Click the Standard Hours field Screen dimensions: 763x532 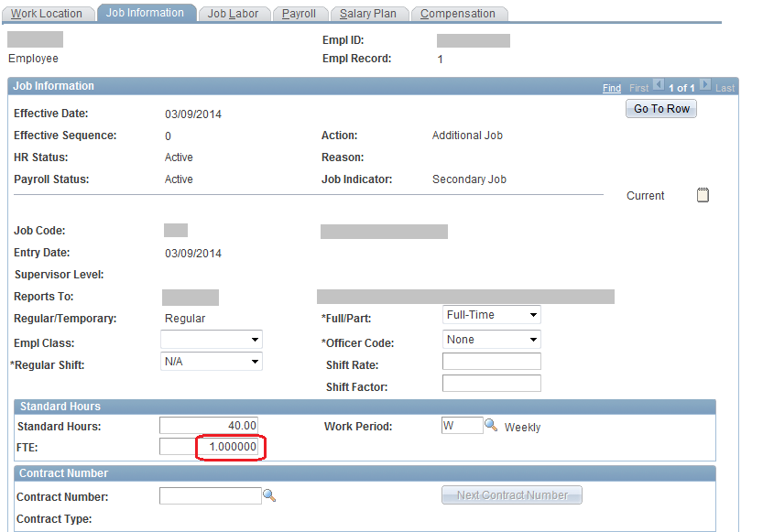click(x=209, y=426)
